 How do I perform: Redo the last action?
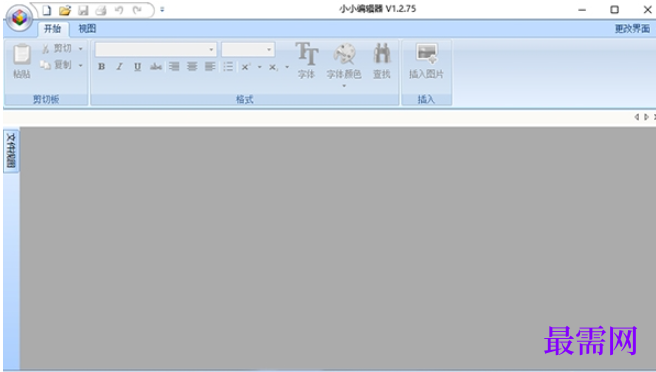(x=137, y=10)
